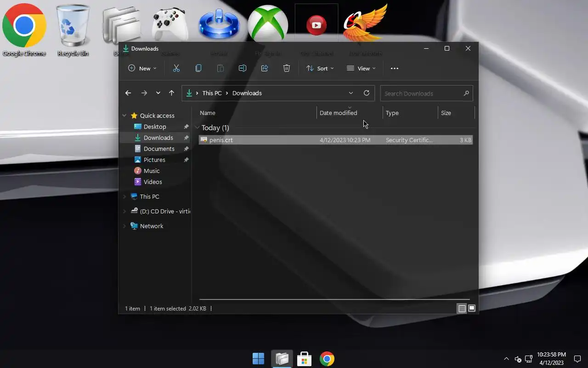Screen dimensions: 588x368
Task: Go back with the left arrow
Action: click(x=128, y=93)
